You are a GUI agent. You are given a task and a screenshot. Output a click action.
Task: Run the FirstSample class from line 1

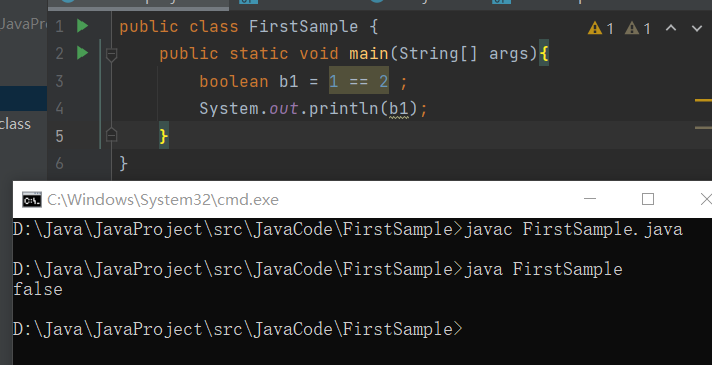[x=83, y=26]
